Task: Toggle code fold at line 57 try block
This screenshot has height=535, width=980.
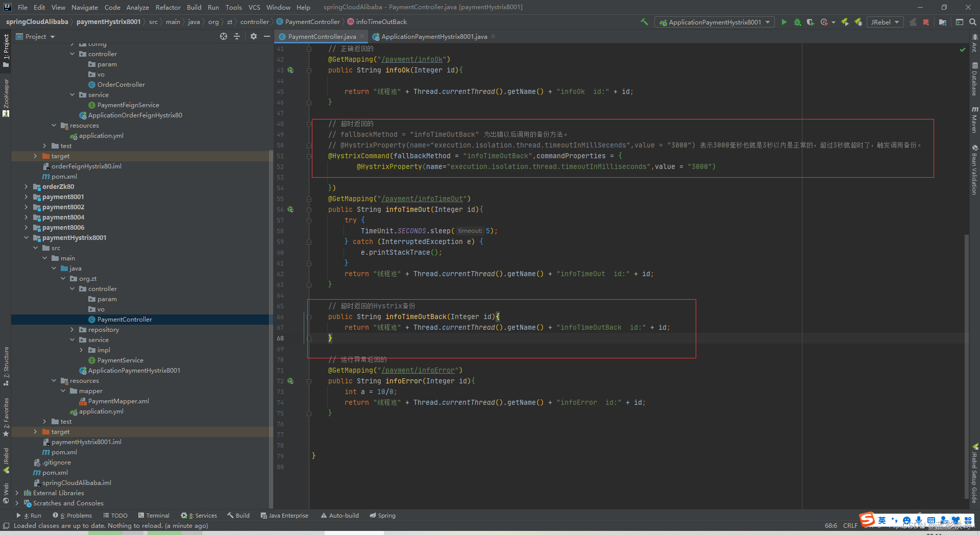Action: [309, 220]
